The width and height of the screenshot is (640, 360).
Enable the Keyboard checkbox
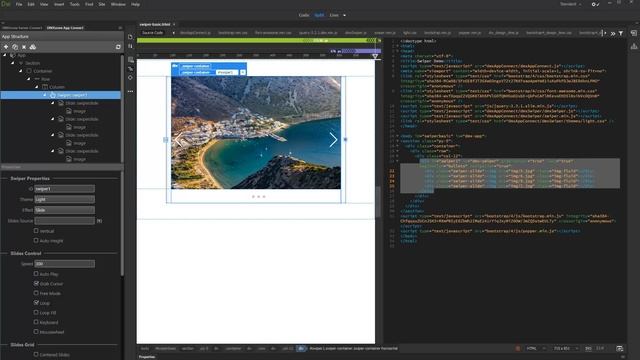coord(36,322)
